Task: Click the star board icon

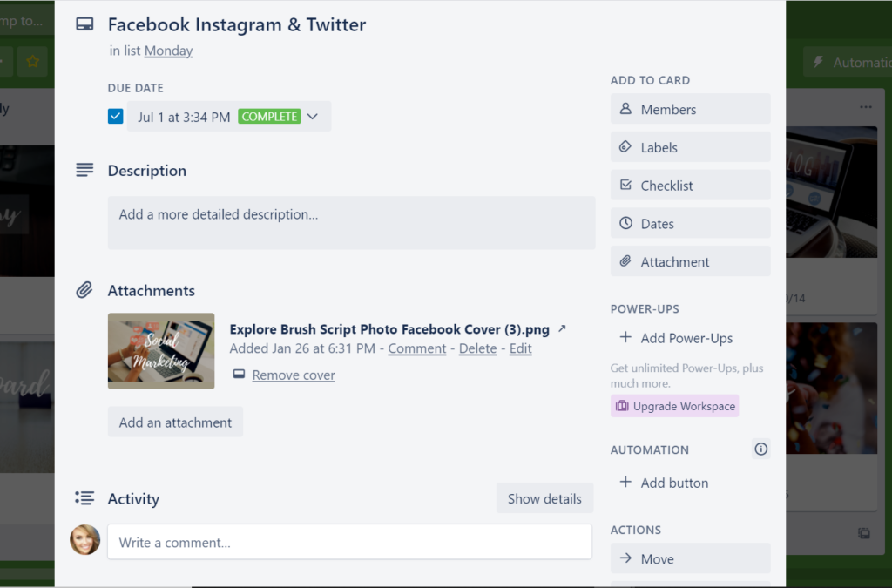Action: [x=32, y=62]
